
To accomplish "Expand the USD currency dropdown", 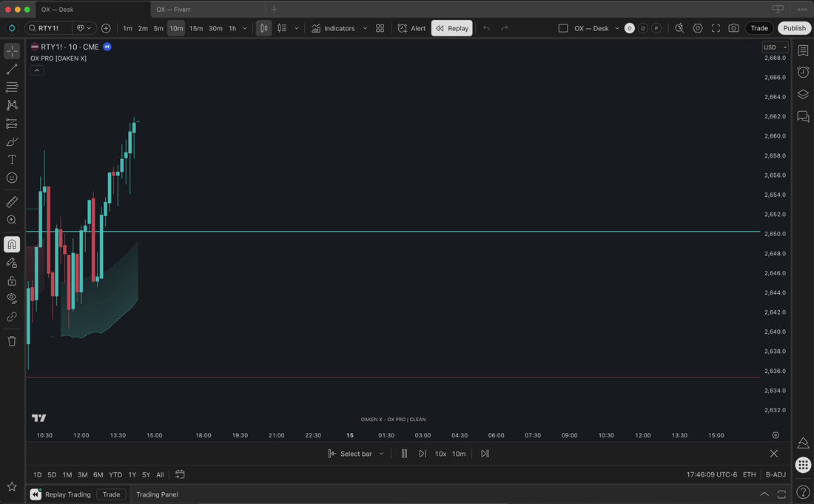I will coord(776,47).
